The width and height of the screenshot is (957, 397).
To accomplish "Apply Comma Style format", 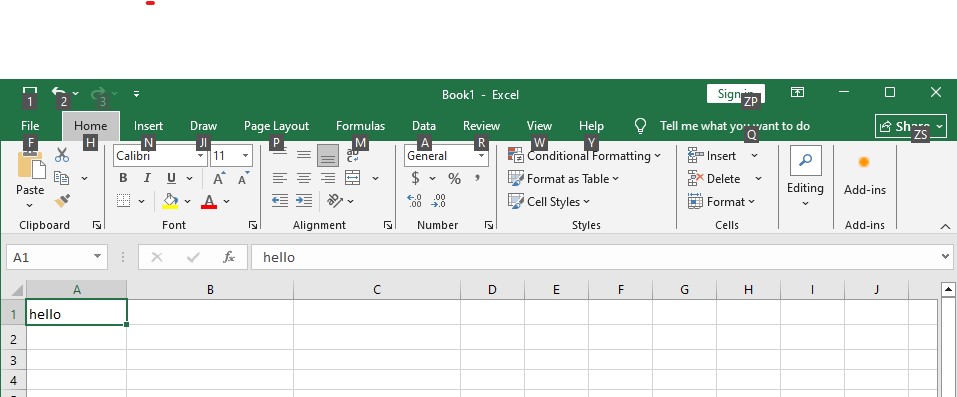I will (x=477, y=178).
